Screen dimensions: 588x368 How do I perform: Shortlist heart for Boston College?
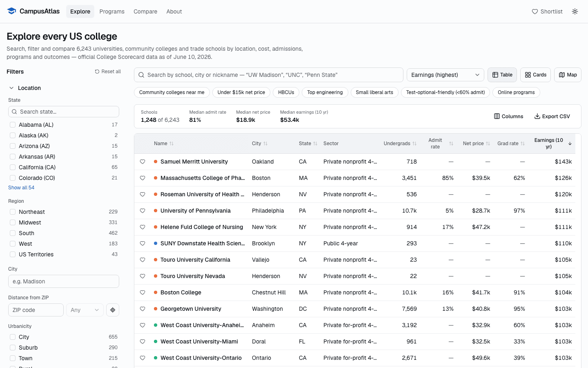click(143, 292)
